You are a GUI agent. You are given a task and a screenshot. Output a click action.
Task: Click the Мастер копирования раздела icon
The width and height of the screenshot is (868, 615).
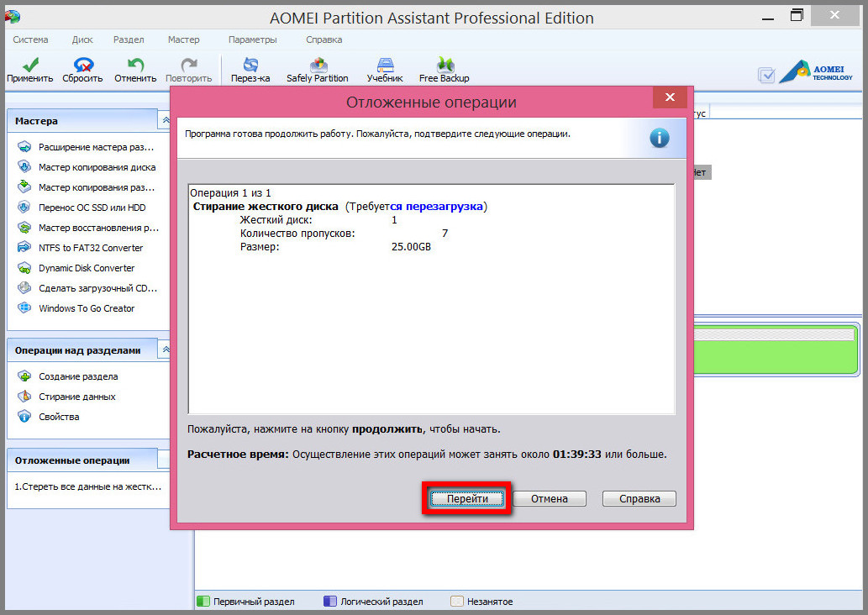point(24,187)
